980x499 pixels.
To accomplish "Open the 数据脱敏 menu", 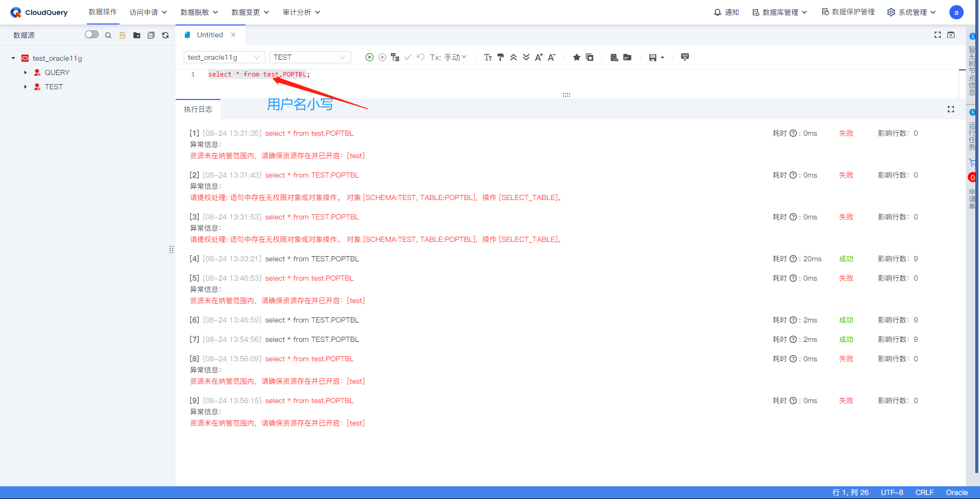I will tap(200, 12).
